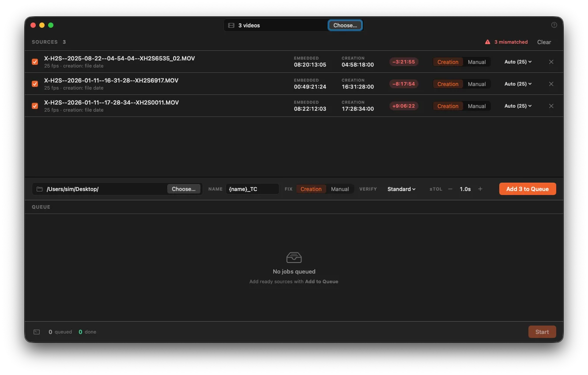
Task: Open Auto (25) dropdown for XH2S0011.MOV
Action: tap(518, 106)
